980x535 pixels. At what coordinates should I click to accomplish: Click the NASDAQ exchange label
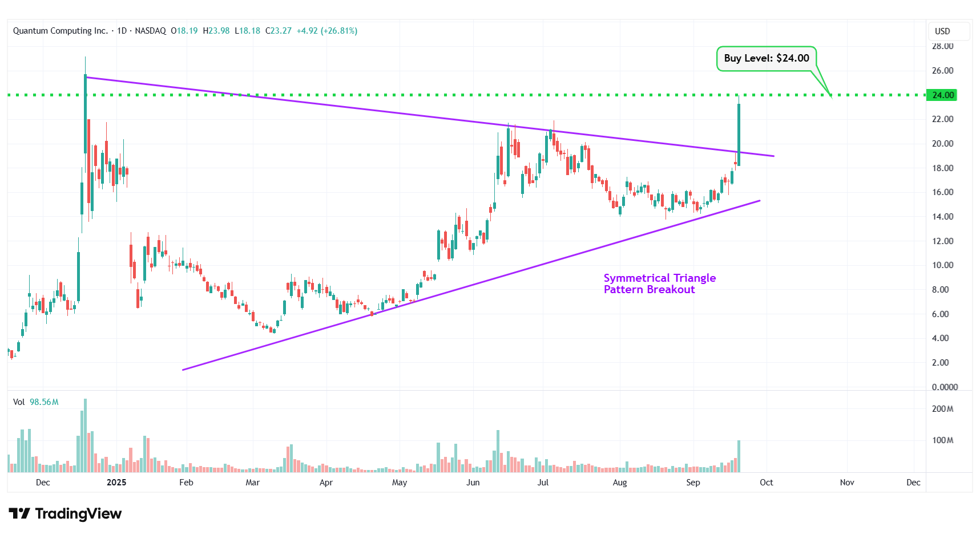pos(150,31)
